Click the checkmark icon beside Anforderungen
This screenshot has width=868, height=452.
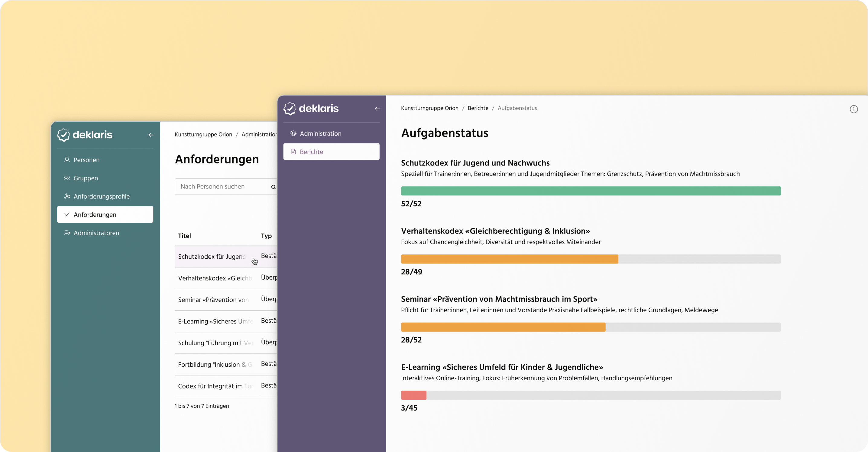(x=67, y=214)
